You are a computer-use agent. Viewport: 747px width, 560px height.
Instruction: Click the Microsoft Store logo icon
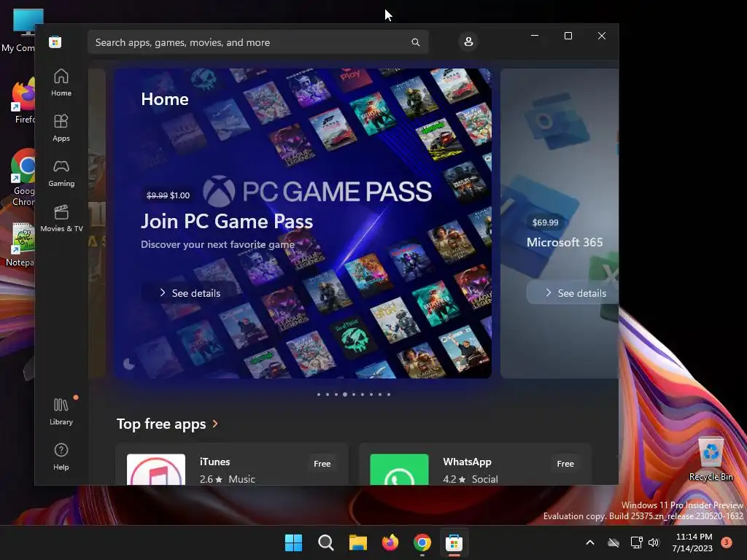55,42
